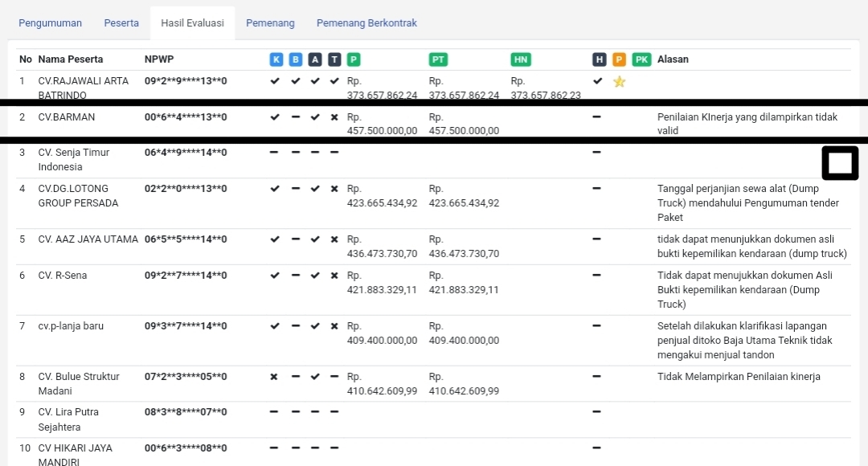Image resolution: width=868 pixels, height=466 pixels.
Task: Click the orange P column badge
Action: pyautogui.click(x=619, y=59)
